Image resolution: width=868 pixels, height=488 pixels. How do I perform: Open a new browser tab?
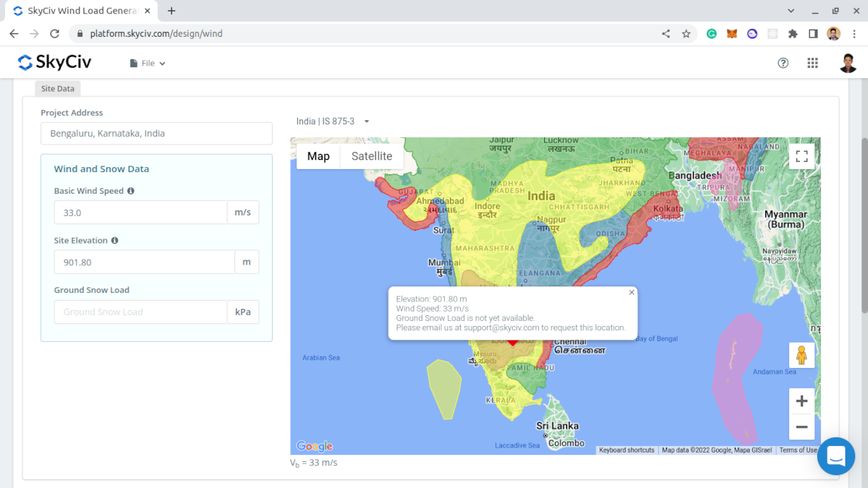click(x=171, y=11)
